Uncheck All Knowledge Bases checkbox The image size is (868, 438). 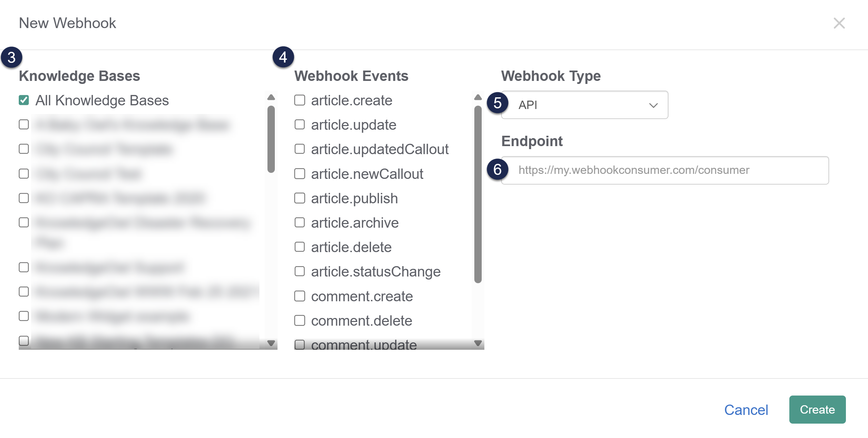[x=23, y=100]
